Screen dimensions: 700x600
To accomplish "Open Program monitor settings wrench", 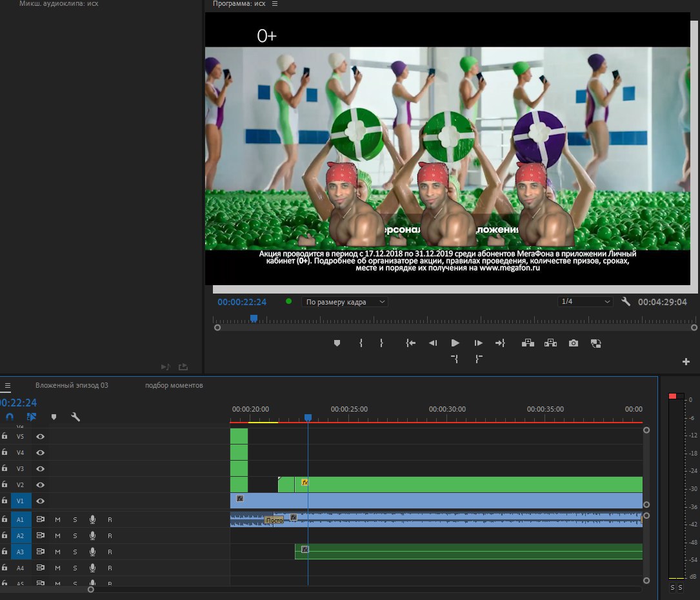I will (x=626, y=302).
